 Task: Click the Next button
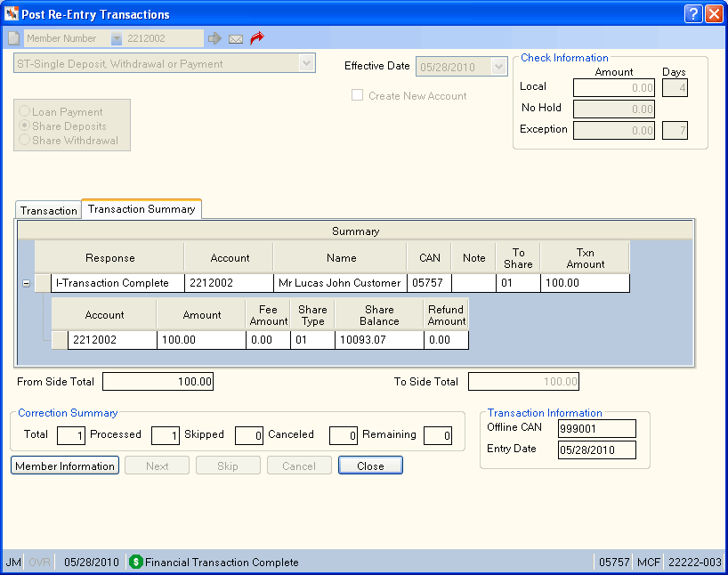[157, 466]
